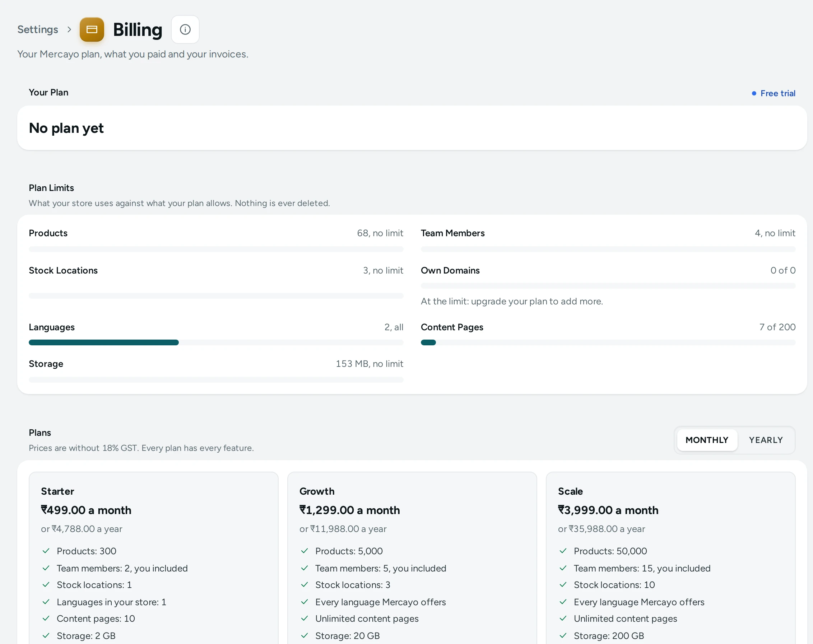Switch pricing to YEARLY
The image size is (813, 644).
pos(766,440)
